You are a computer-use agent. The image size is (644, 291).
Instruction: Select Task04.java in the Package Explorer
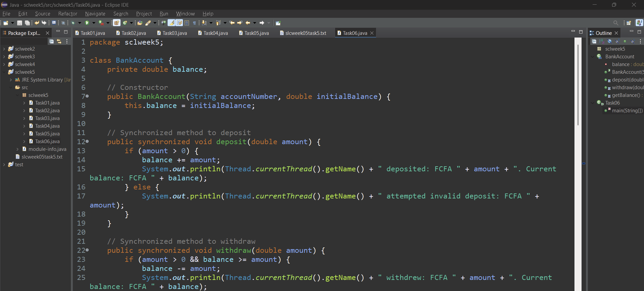coord(47,126)
